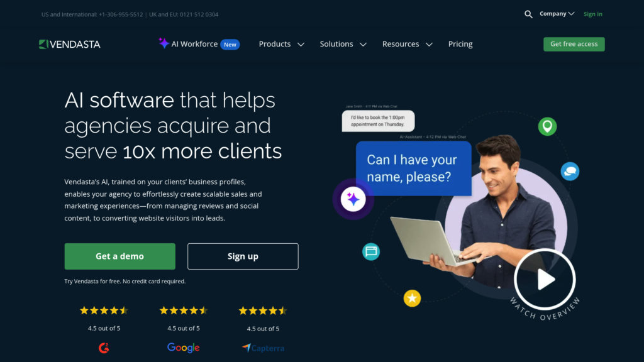The height and width of the screenshot is (362, 644).
Task: Play the Watch Overview video
Action: pos(545,279)
